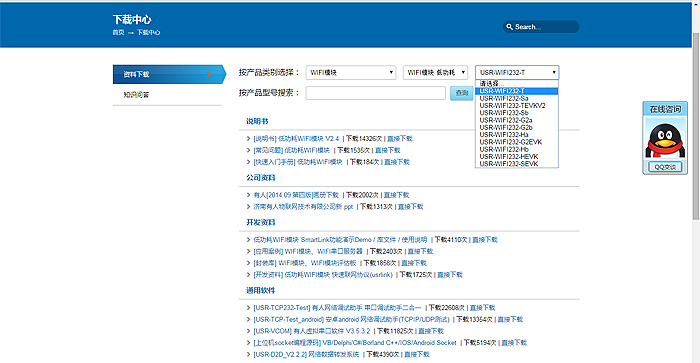Click 直接下载 for USR-VCOM software
Image resolution: width=700 pixels, height=363 pixels.
tap(431, 331)
